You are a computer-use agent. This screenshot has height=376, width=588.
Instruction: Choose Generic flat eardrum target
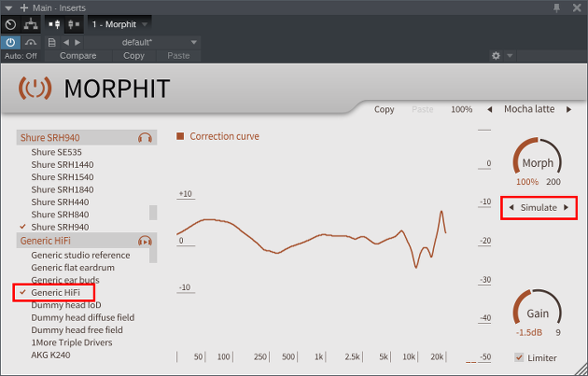pyautogui.click(x=73, y=268)
